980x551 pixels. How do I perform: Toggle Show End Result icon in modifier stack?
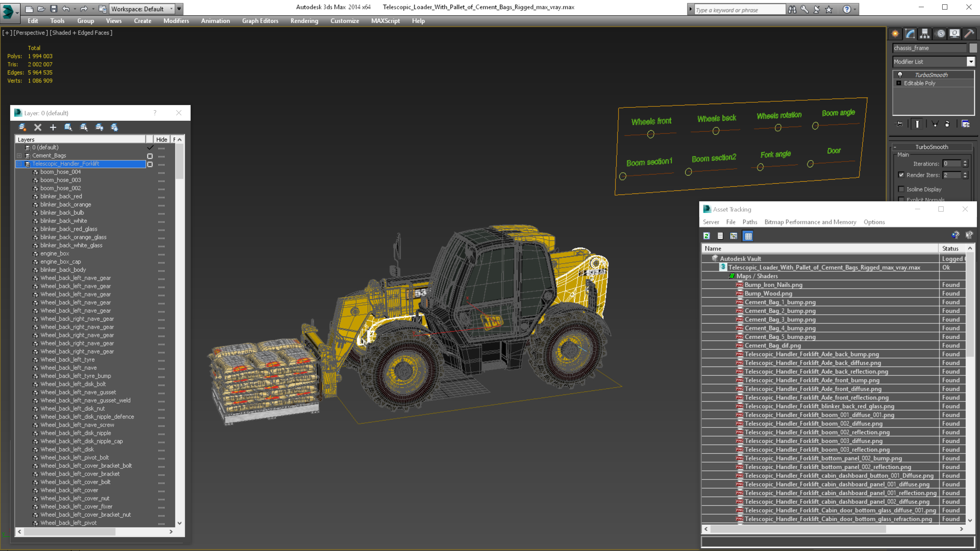point(917,124)
